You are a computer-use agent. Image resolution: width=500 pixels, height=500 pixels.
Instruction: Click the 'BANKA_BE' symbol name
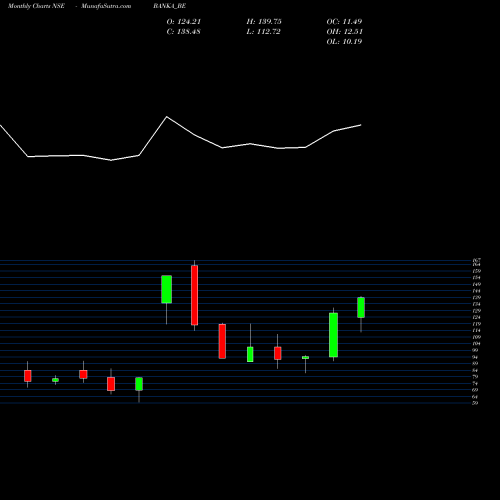tap(169, 6)
